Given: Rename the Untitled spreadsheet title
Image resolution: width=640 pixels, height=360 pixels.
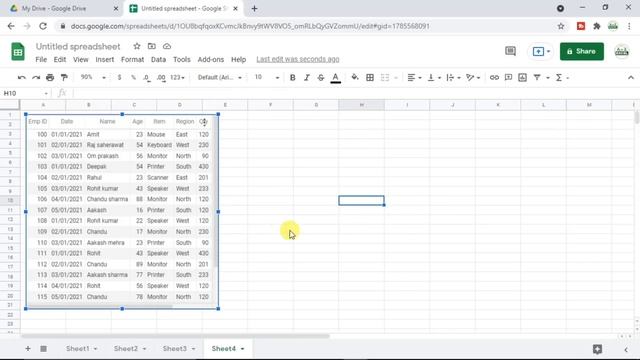Looking at the screenshot, I should [x=78, y=47].
